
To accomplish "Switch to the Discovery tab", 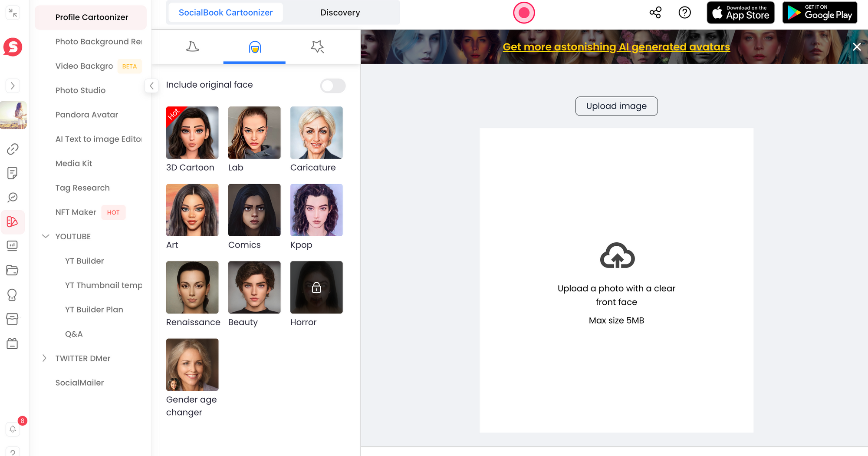I will (x=340, y=13).
